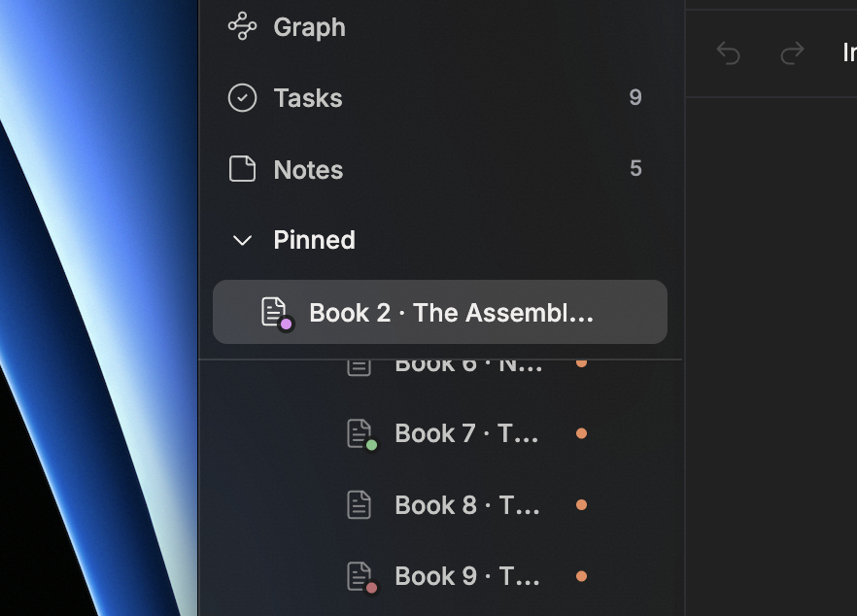The height and width of the screenshot is (616, 857).
Task: Open pinned note Book 2 · The Assembl...
Action: (440, 312)
